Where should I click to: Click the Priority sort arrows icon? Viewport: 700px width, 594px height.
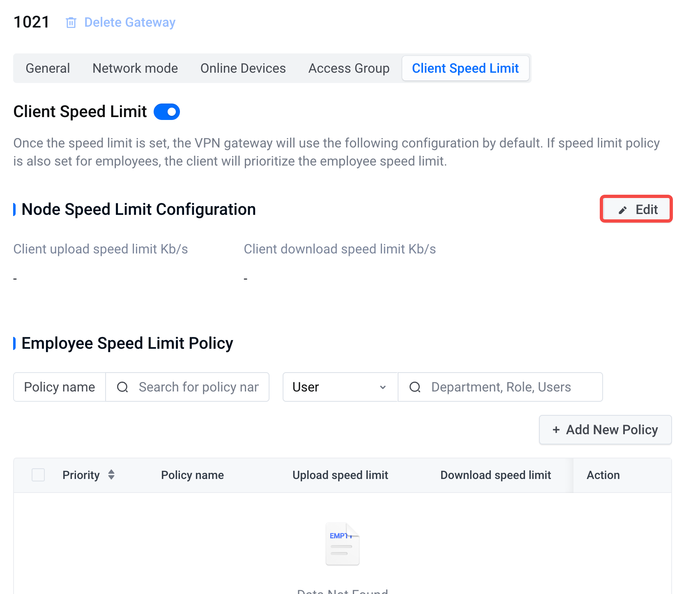point(111,475)
